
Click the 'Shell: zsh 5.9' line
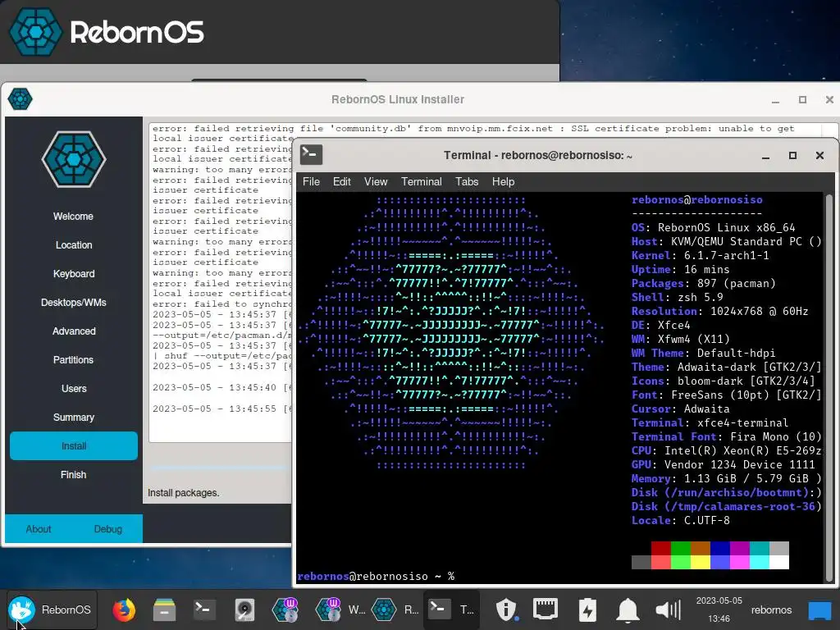click(x=677, y=297)
